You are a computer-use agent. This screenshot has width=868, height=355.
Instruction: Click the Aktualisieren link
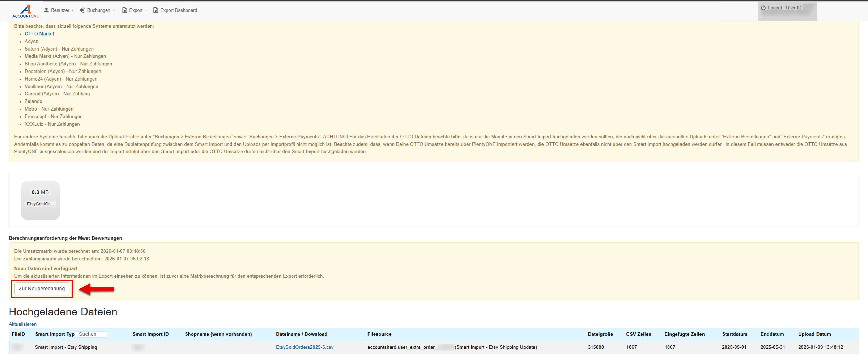23,324
